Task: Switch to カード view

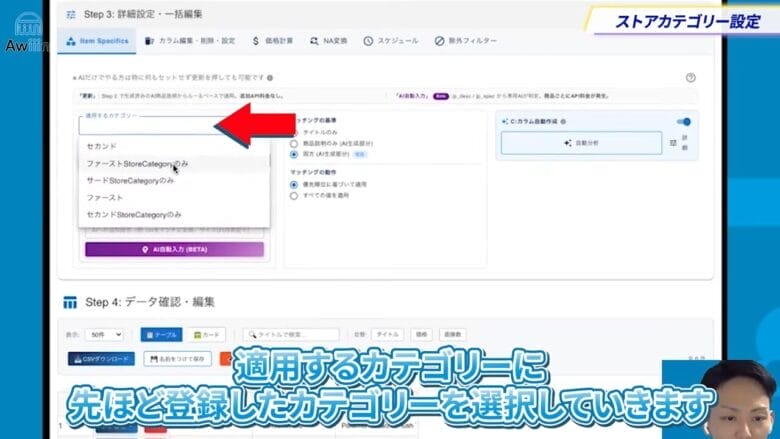Action: pyautogui.click(x=206, y=335)
